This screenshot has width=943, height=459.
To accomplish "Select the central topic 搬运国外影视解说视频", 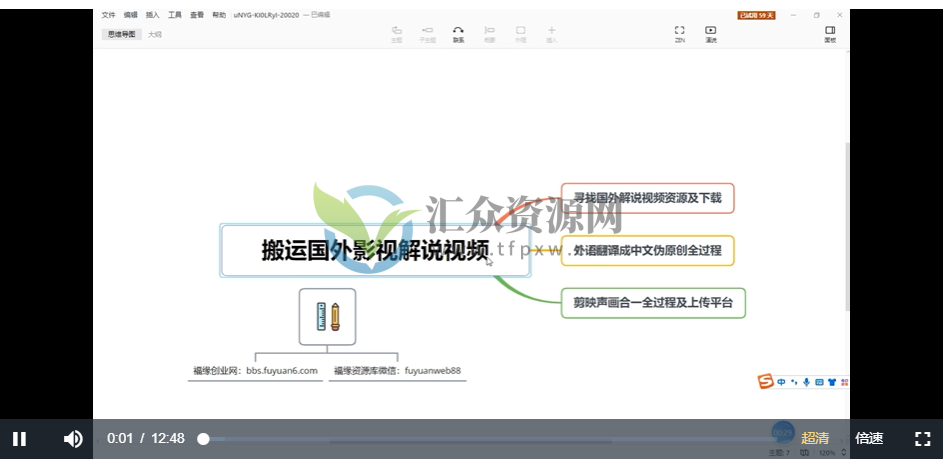I will click(x=375, y=250).
